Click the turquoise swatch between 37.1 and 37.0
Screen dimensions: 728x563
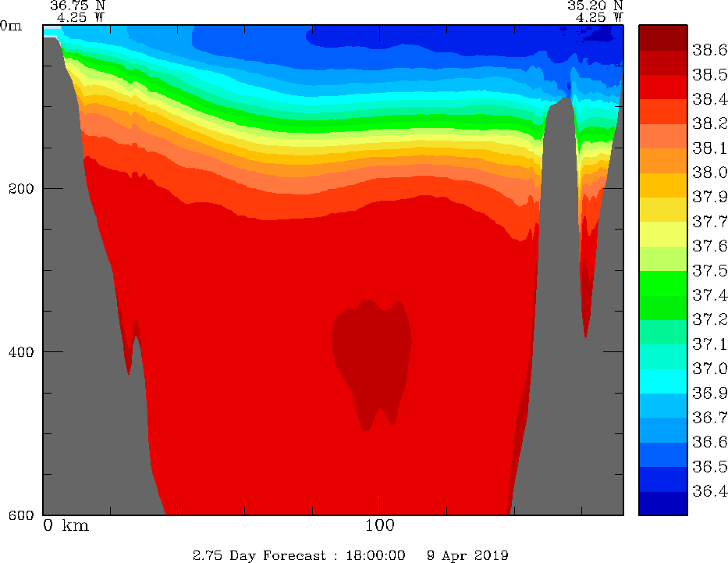[663, 357]
